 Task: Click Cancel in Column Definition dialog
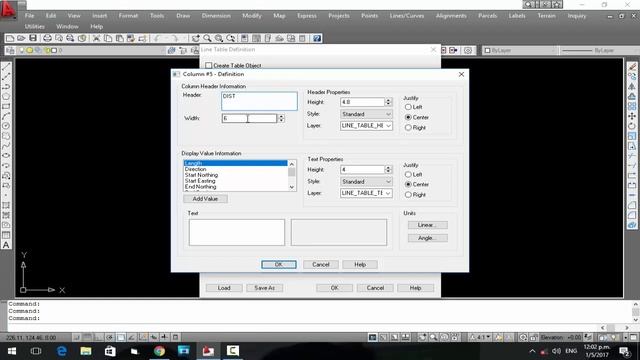321,264
